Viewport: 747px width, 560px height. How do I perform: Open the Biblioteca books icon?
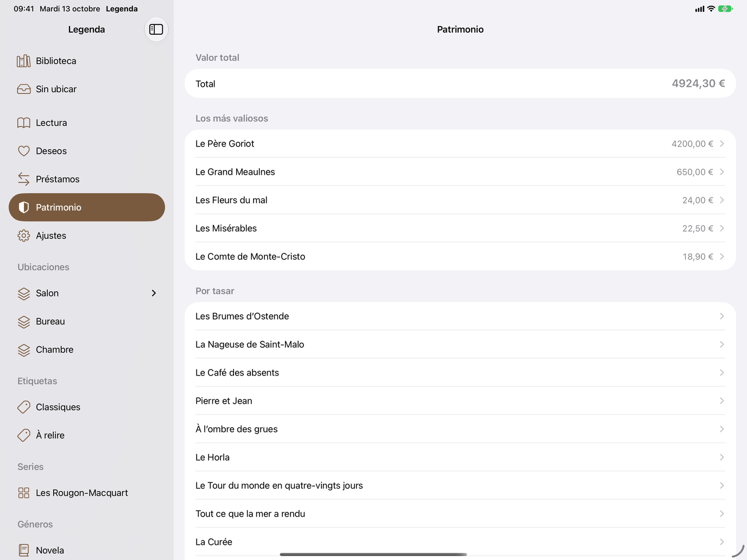pyautogui.click(x=24, y=61)
